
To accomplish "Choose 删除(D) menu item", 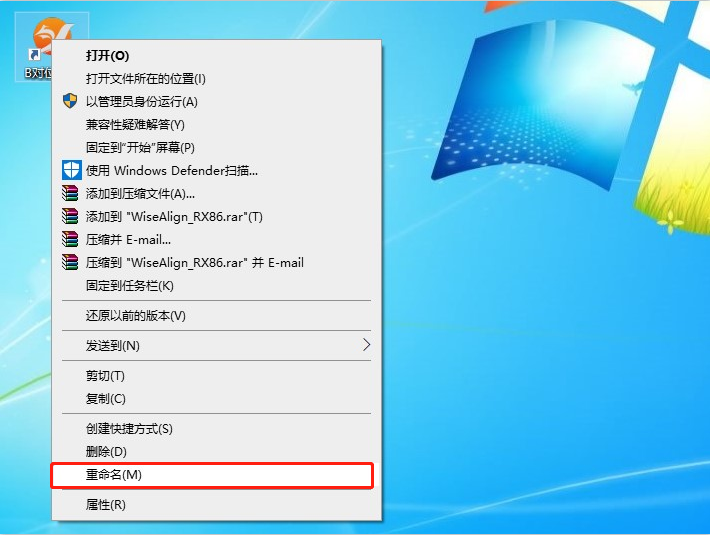I will coord(106,452).
